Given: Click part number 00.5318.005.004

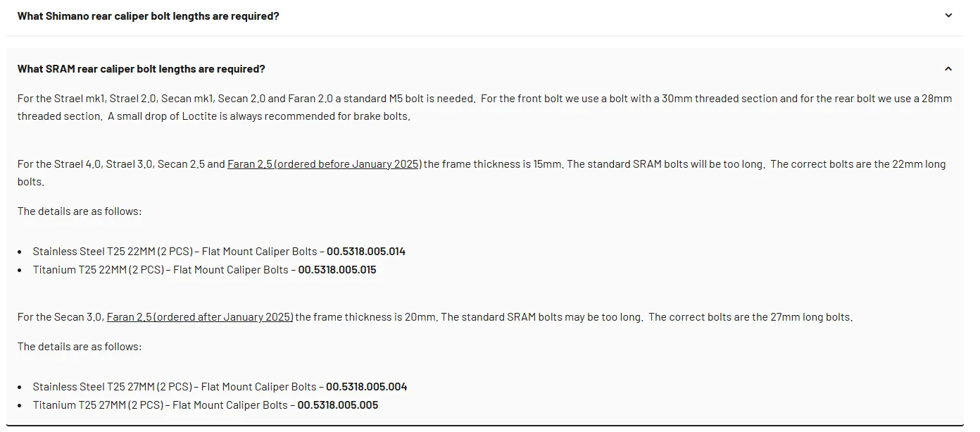Looking at the screenshot, I should 366,387.
